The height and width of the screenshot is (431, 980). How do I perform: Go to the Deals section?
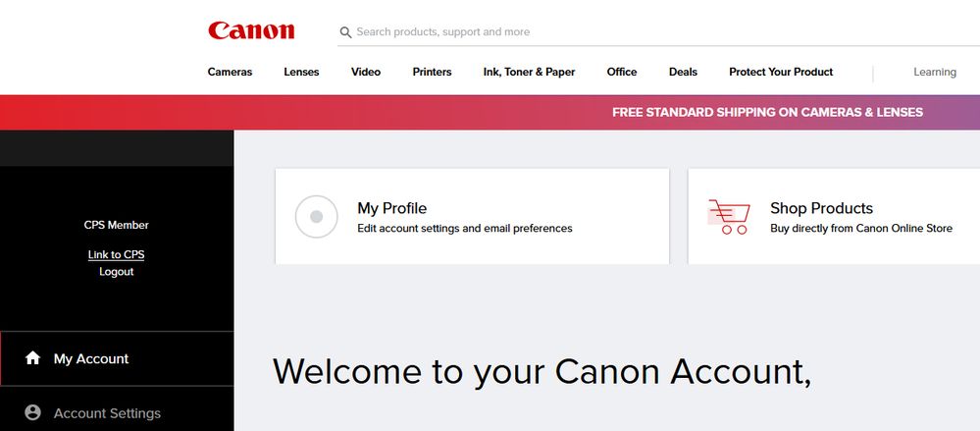[x=683, y=72]
